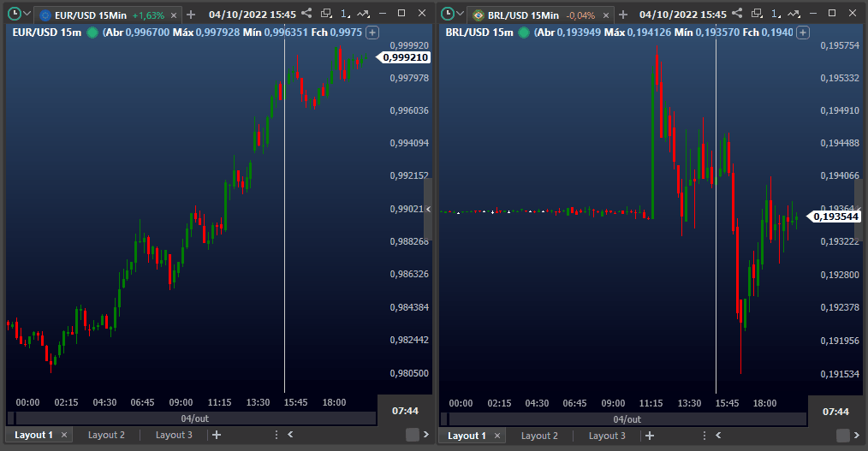Expand EUR/USD price info with plus button
The width and height of the screenshot is (868, 451).
372,32
